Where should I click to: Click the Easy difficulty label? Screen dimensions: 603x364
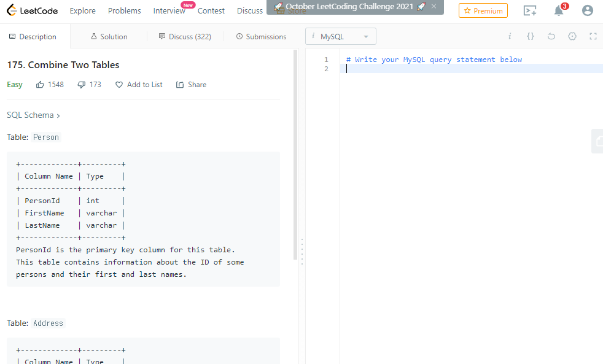click(15, 85)
